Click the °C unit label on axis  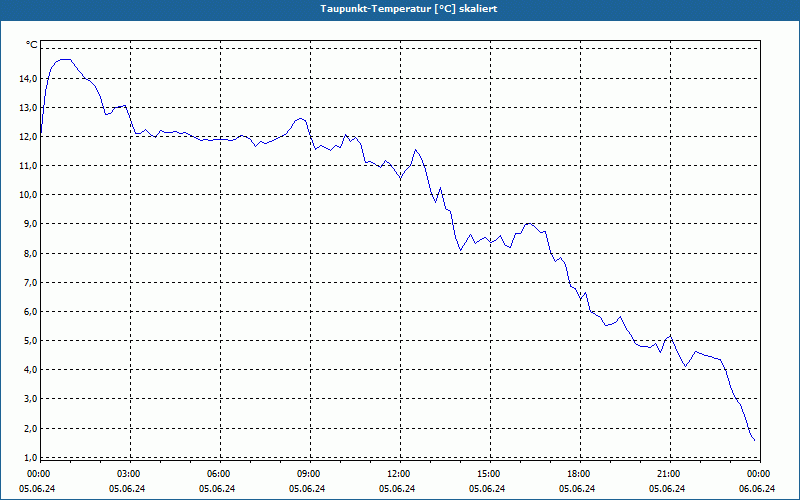click(32, 45)
